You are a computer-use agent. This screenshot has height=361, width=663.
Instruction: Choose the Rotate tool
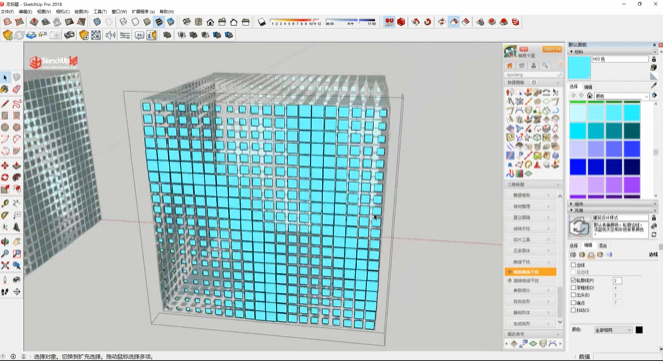(x=5, y=177)
